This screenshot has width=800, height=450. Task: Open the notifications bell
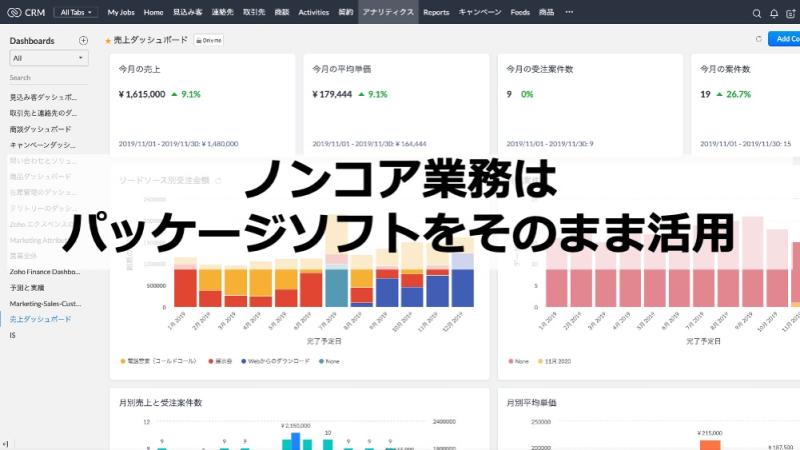tap(774, 13)
